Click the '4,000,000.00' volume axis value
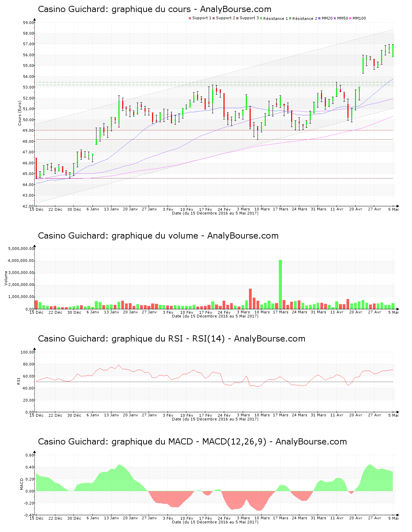Viewport: 412px width, 532px height. [x=21, y=261]
